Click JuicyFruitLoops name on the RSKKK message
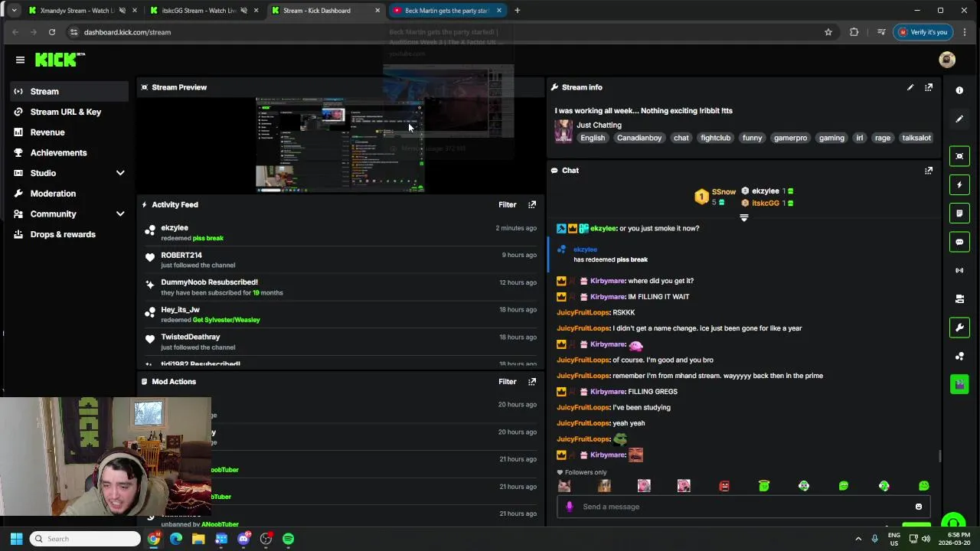 [x=583, y=312]
